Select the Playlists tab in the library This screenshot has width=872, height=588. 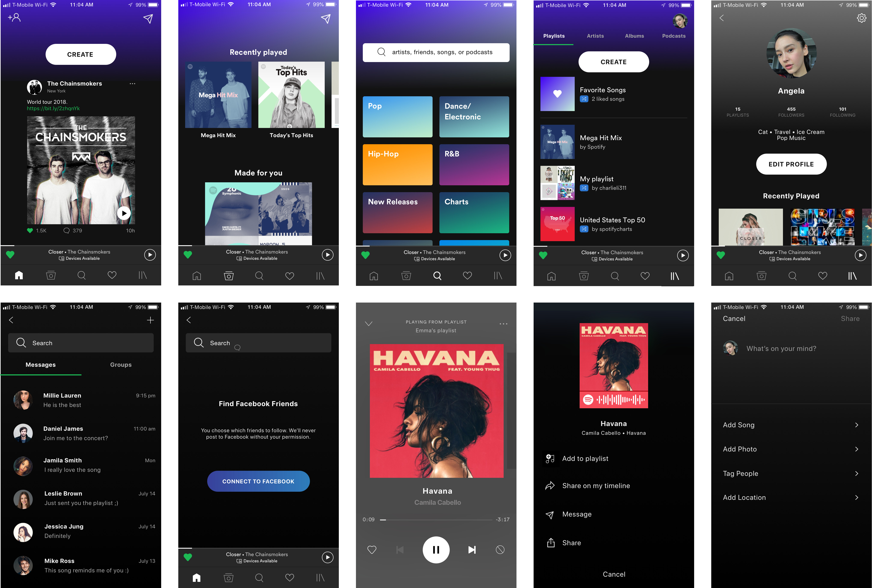pos(554,36)
